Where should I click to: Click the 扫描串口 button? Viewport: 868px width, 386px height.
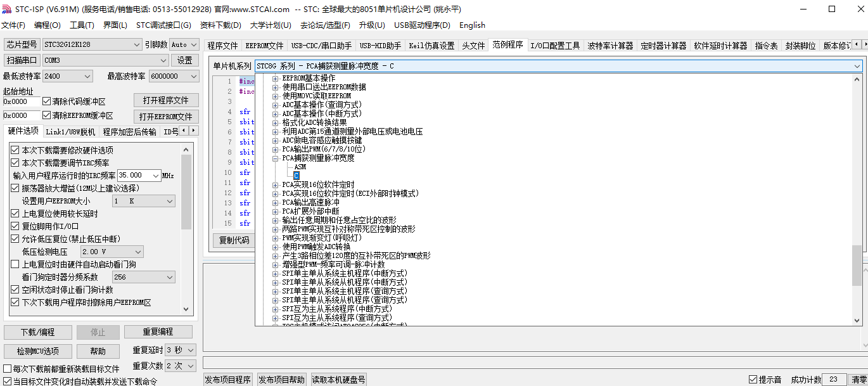(22, 60)
